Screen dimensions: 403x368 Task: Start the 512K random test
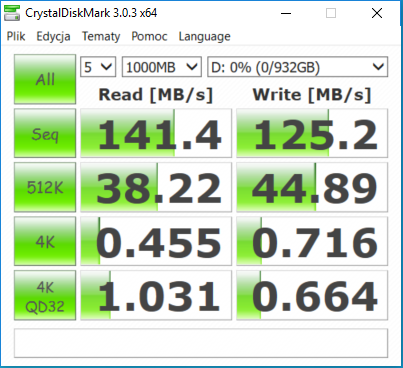[45, 187]
